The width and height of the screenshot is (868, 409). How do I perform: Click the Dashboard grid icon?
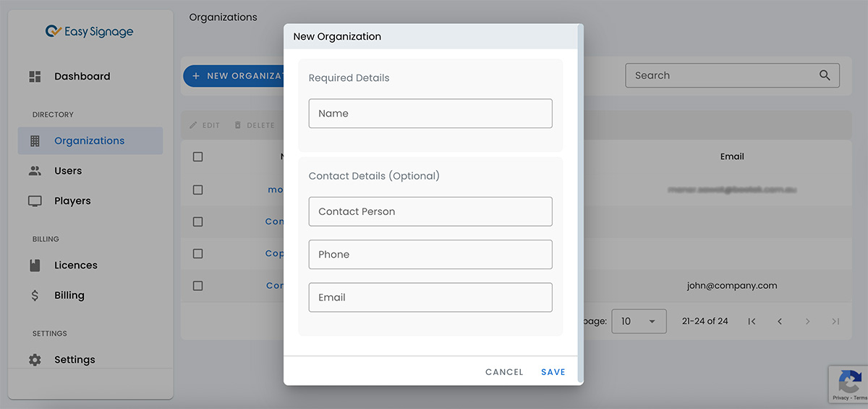coord(35,76)
